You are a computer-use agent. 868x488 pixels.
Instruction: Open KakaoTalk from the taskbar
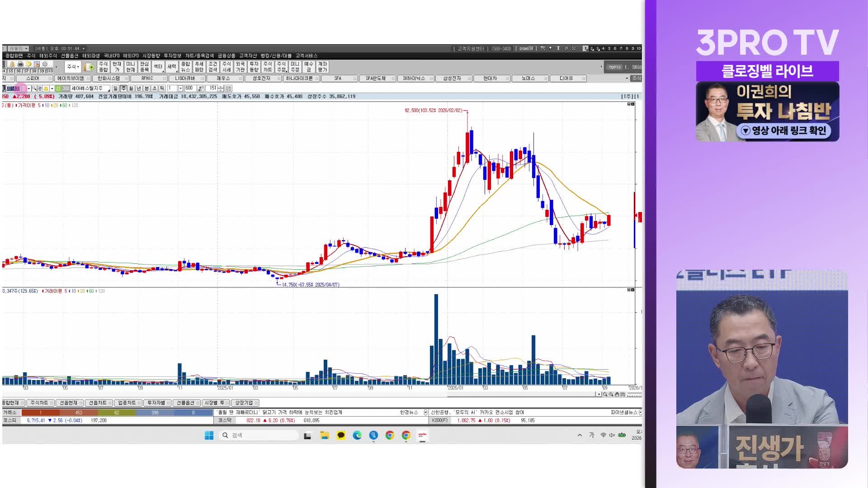click(341, 435)
